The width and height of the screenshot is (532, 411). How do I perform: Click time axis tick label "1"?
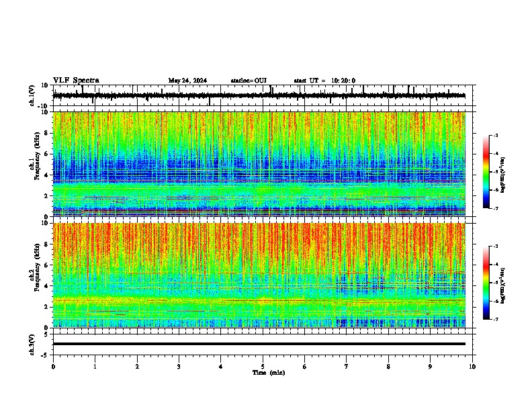pos(95,367)
